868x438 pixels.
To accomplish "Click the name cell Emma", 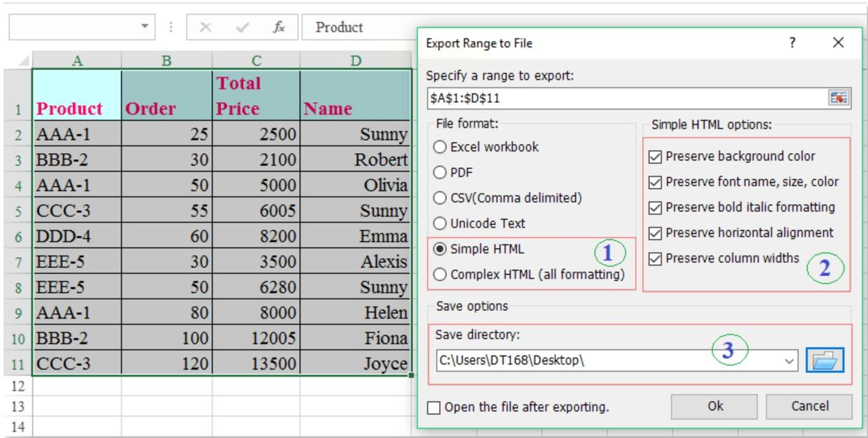I will pyautogui.click(x=356, y=236).
